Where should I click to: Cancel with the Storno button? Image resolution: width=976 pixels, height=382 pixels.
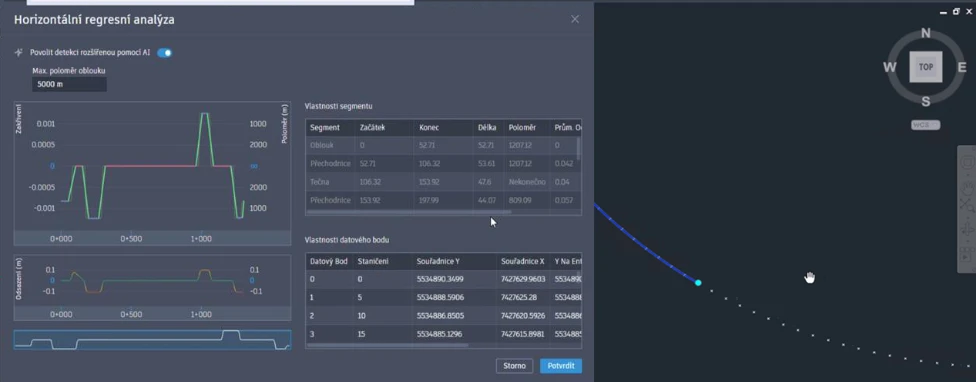click(515, 366)
